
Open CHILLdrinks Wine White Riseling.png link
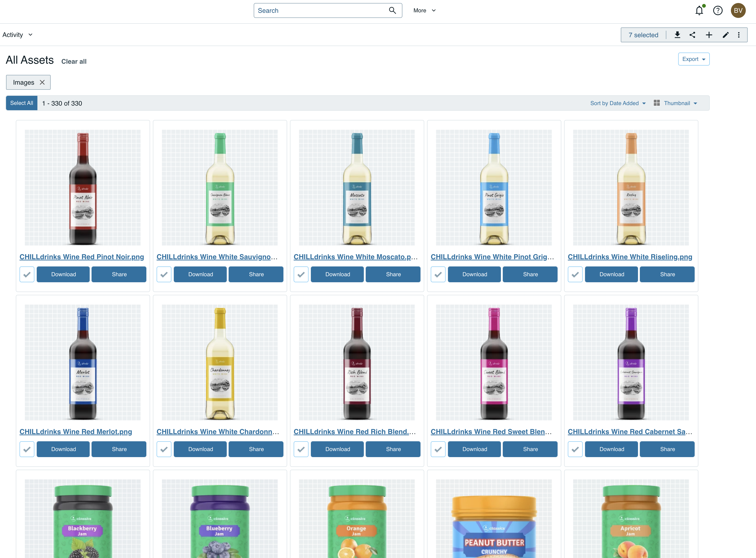coord(630,257)
